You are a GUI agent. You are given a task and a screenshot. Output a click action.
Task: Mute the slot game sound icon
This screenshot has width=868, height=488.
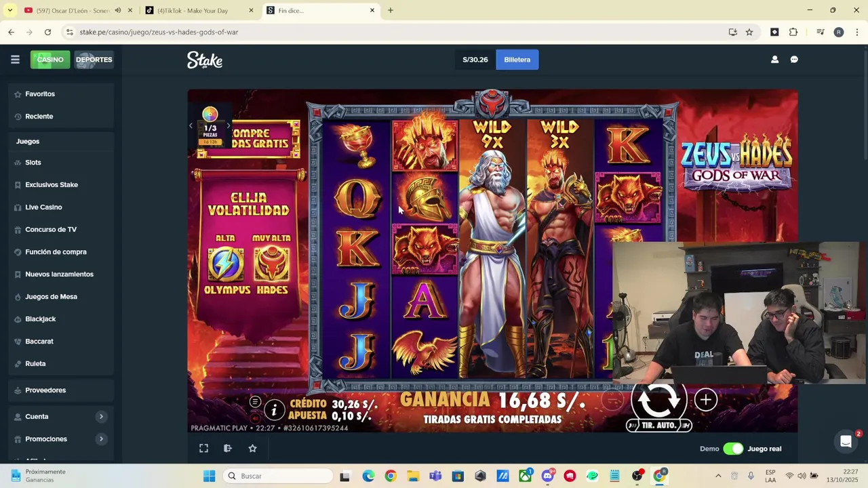tap(255, 418)
